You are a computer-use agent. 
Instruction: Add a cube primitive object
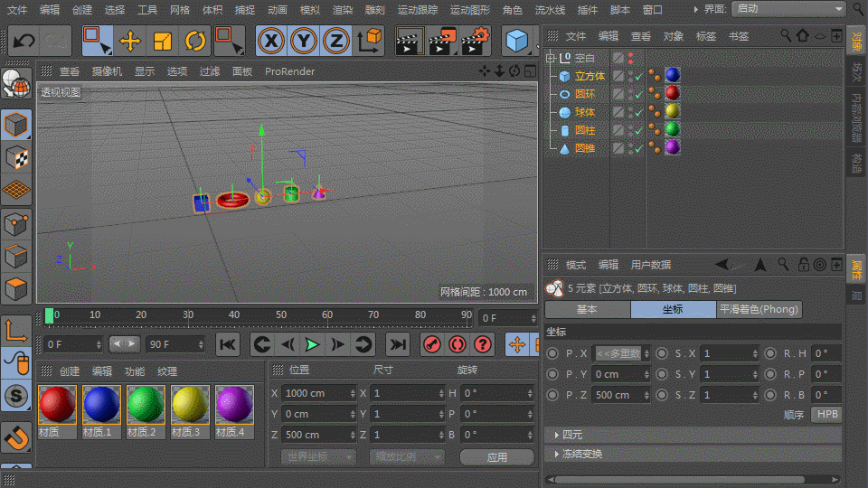pos(516,41)
